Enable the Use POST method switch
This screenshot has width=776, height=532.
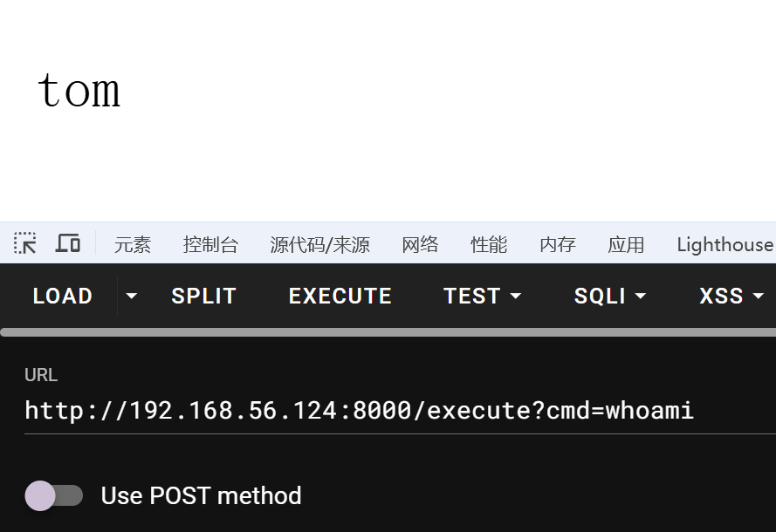[54, 495]
